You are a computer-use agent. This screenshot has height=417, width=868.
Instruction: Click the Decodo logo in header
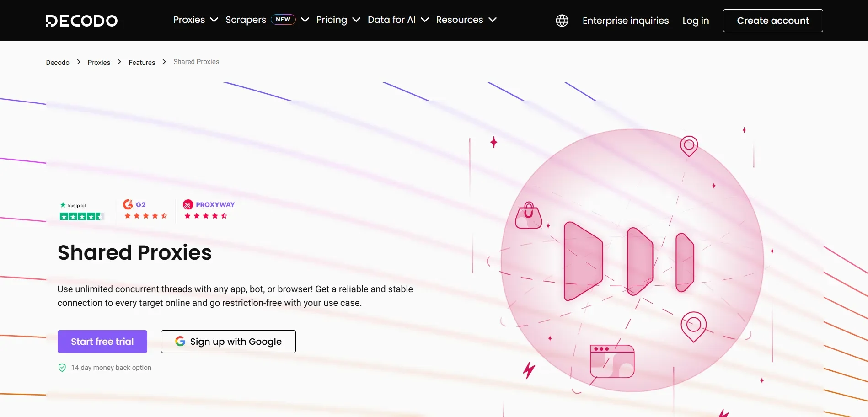(x=82, y=21)
